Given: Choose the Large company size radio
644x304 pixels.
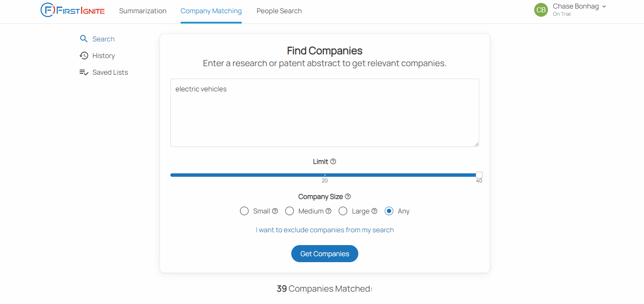Looking at the screenshot, I should (x=343, y=211).
